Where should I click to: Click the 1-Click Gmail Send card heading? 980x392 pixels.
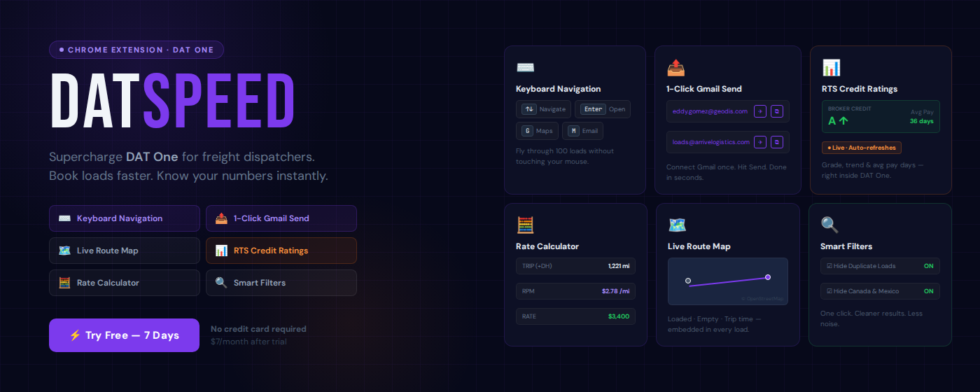pyautogui.click(x=704, y=89)
